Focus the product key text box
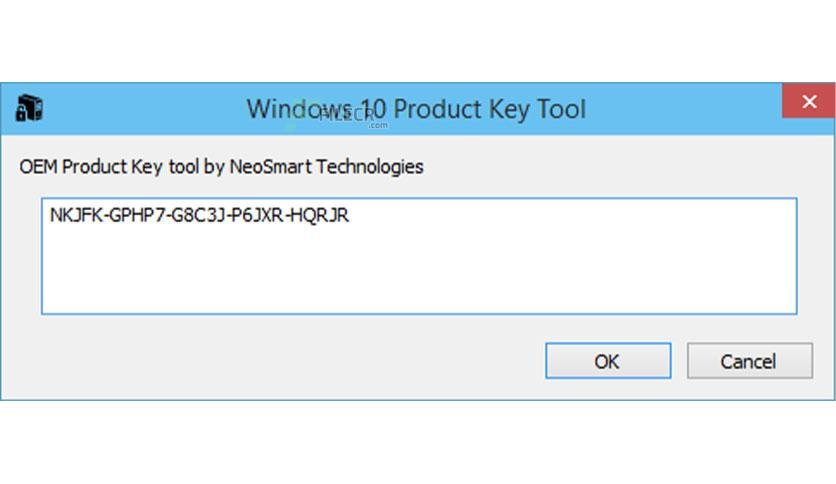Image resolution: width=836 pixels, height=484 pixels. [x=419, y=256]
